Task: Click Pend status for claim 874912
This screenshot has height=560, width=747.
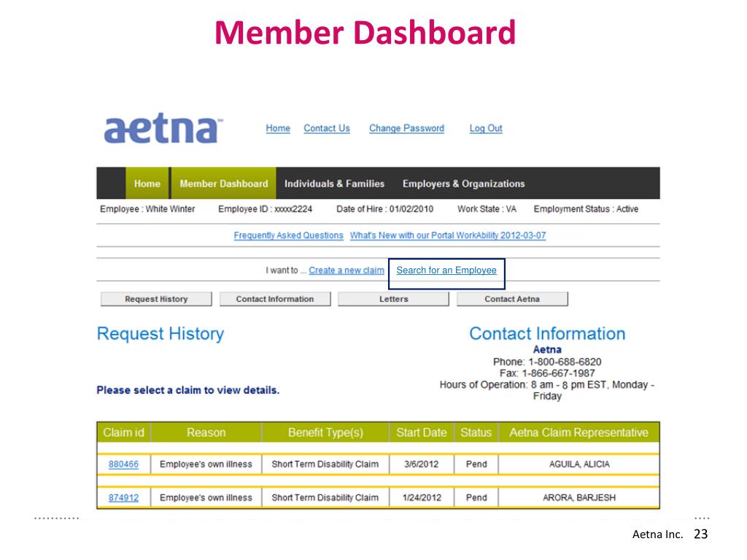Action: (476, 497)
